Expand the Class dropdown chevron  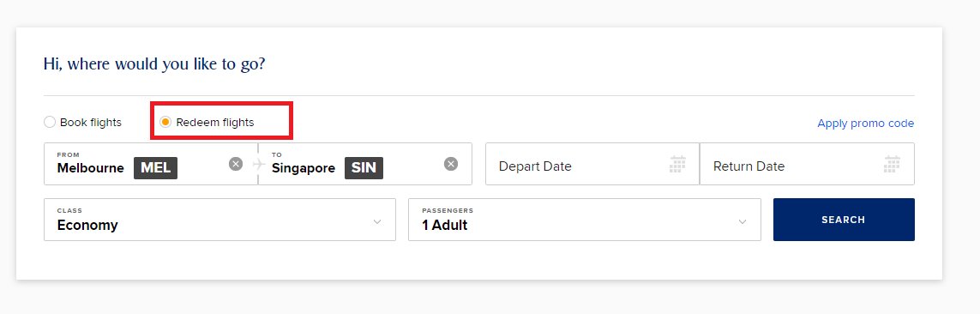pos(377,221)
